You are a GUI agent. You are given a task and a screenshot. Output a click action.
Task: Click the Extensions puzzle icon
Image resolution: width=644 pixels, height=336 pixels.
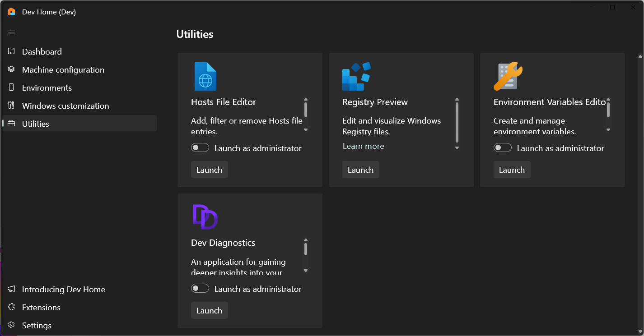tap(12, 307)
